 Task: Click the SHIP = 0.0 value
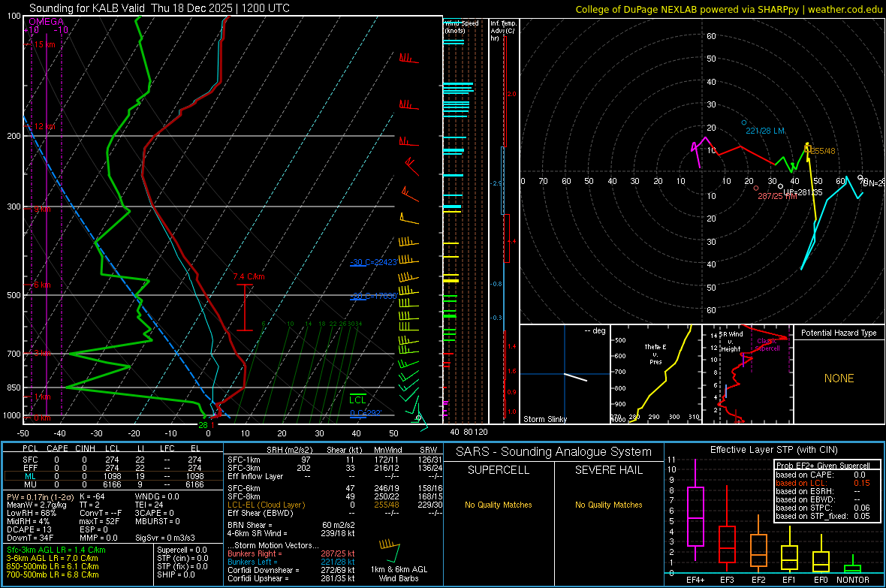pyautogui.click(x=176, y=574)
